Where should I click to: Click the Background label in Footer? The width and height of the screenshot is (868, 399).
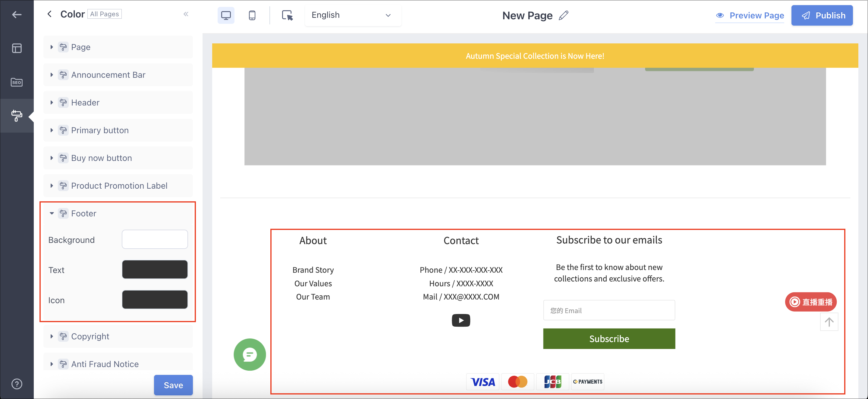(71, 240)
